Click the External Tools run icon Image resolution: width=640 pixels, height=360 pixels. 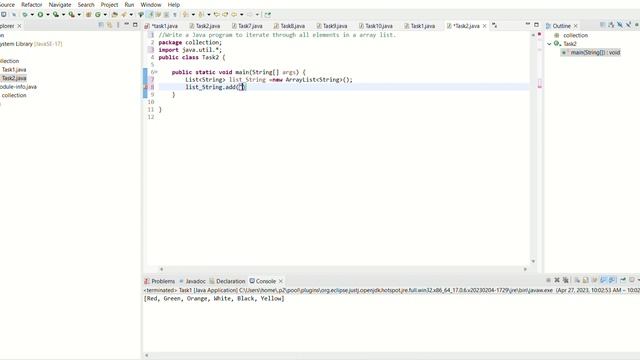[x=72, y=15]
